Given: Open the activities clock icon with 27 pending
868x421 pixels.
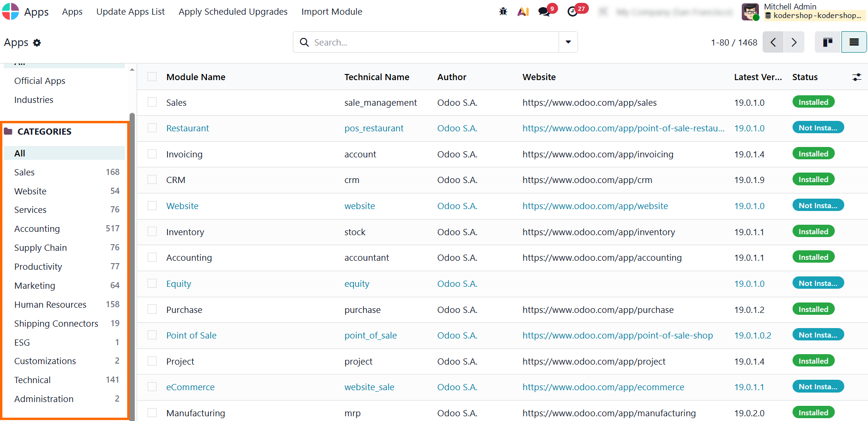Looking at the screenshot, I should point(573,11).
